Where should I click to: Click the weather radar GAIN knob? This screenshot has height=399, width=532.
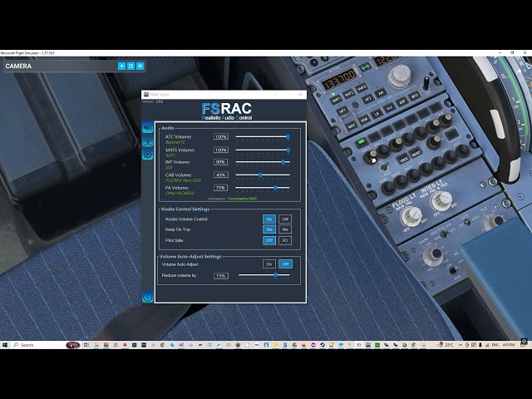[433, 255]
